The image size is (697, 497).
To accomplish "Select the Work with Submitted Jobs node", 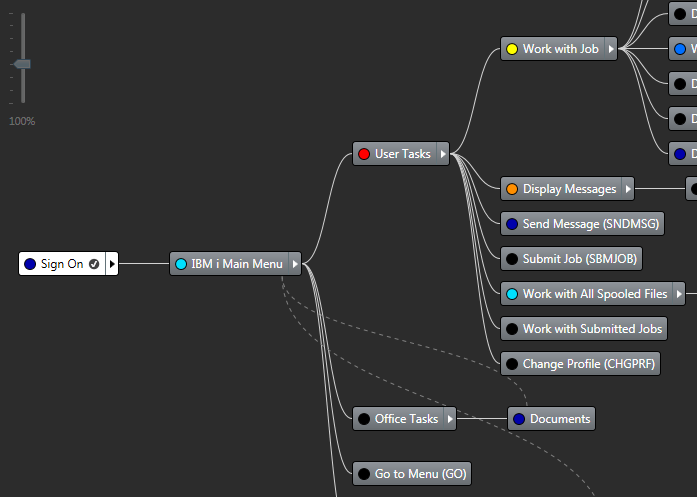I will point(584,329).
